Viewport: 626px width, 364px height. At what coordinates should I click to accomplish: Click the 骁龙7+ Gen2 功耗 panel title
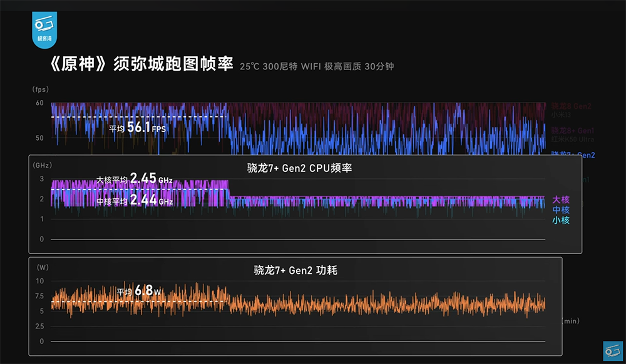pyautogui.click(x=295, y=270)
